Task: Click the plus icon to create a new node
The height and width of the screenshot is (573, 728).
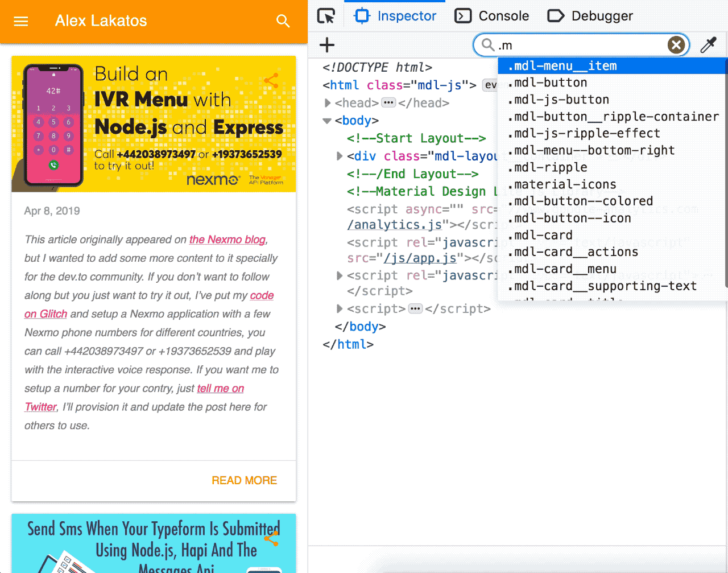Action: [327, 45]
